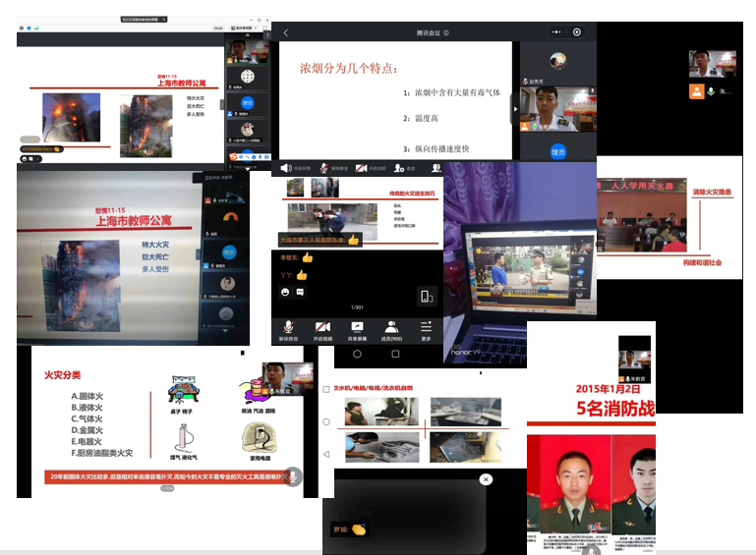This screenshot has height=555, width=756.
Task: Open the 更多 more menu
Action: click(x=426, y=327)
